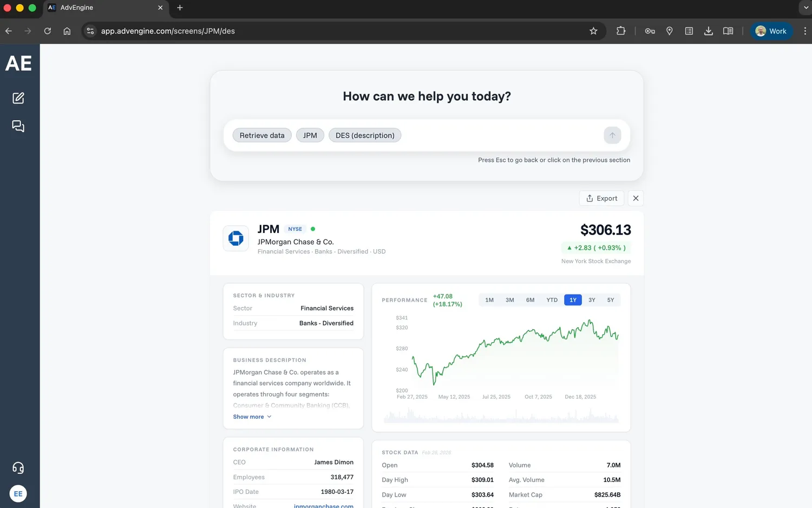Bookmark this page with the star icon

coord(593,31)
